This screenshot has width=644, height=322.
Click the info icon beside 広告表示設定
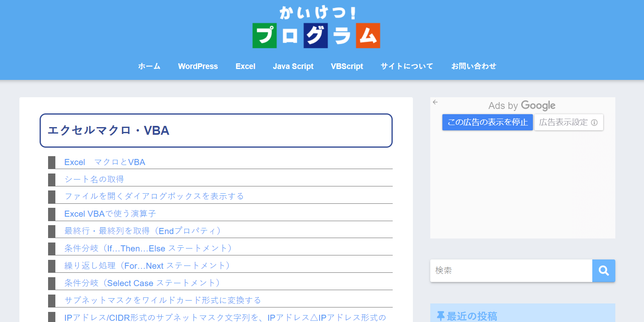pyautogui.click(x=594, y=123)
